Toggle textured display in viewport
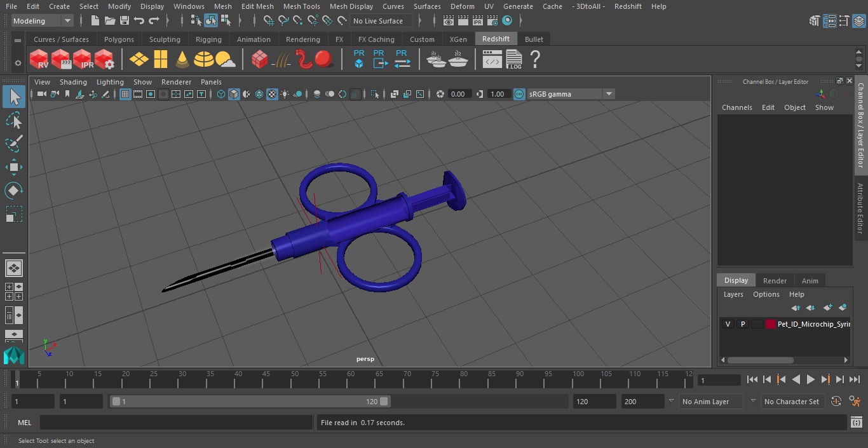Viewport: 868px width, 448px height. (x=272, y=94)
